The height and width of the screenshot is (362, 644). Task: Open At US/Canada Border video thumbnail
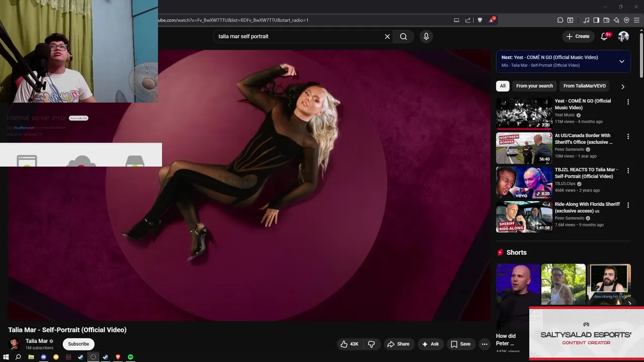[x=524, y=148]
